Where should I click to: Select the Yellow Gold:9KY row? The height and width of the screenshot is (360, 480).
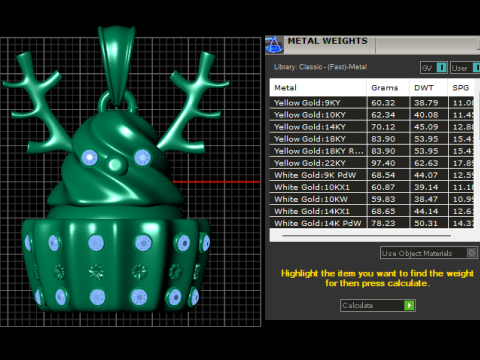(x=372, y=103)
